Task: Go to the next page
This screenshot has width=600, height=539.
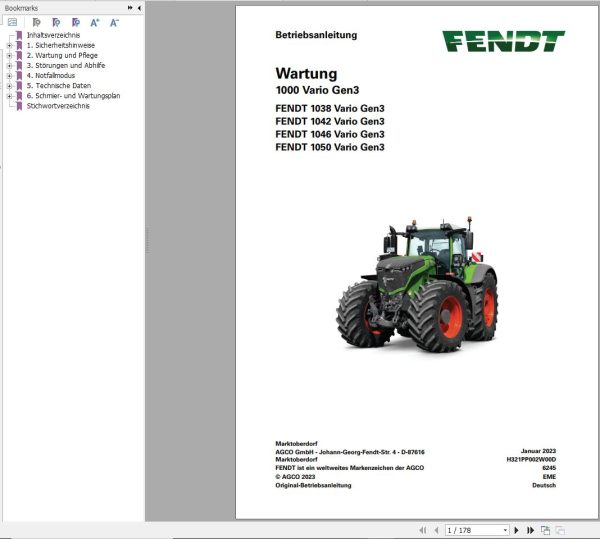Action: coord(516,530)
